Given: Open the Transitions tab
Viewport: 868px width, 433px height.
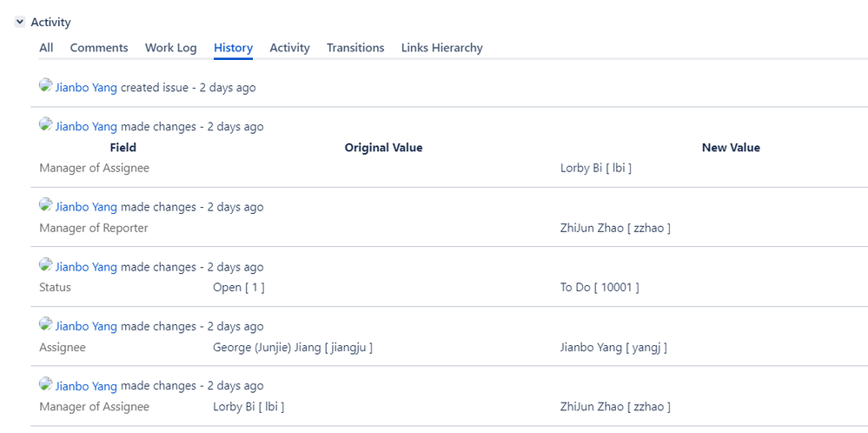Looking at the screenshot, I should coord(355,48).
